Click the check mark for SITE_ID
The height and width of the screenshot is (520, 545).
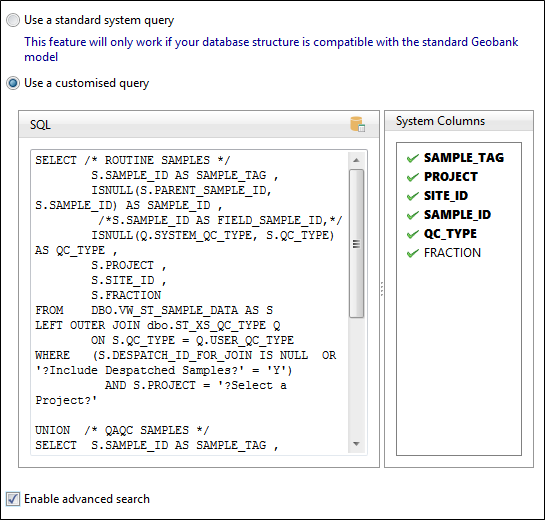click(x=413, y=196)
